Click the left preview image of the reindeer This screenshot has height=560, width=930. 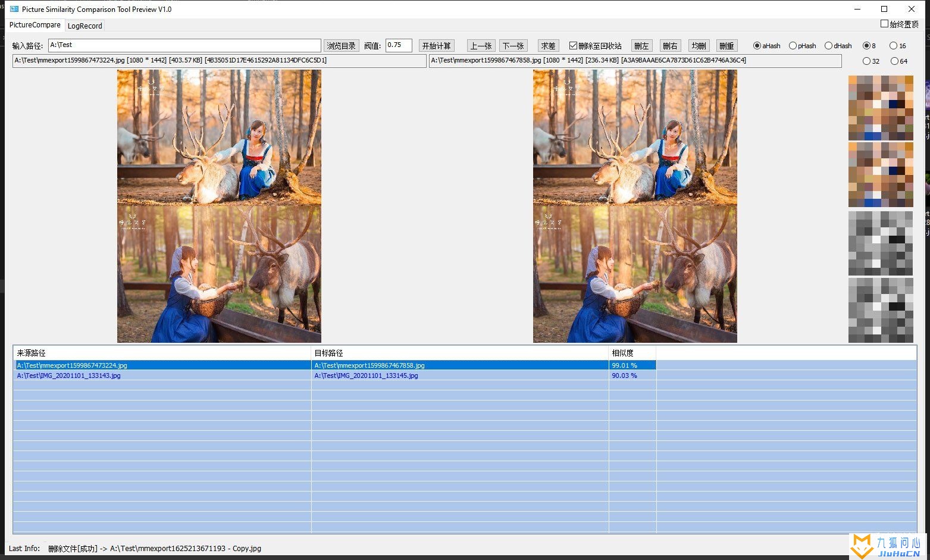[x=219, y=206]
